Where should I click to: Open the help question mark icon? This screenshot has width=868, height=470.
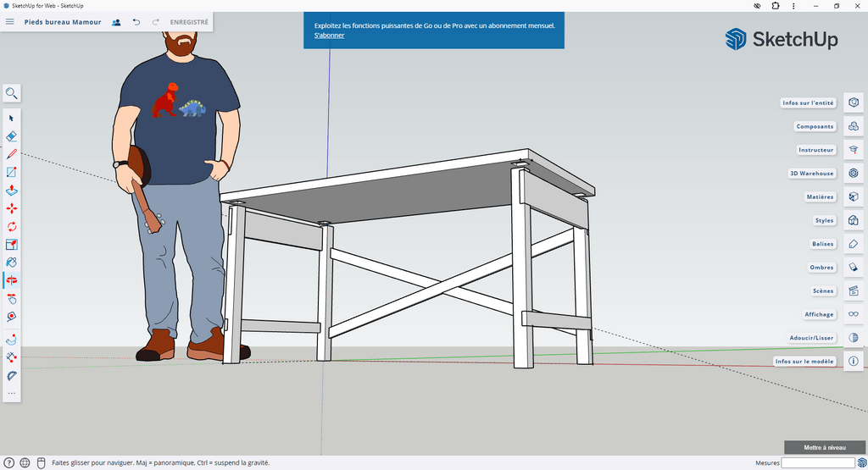[8, 463]
